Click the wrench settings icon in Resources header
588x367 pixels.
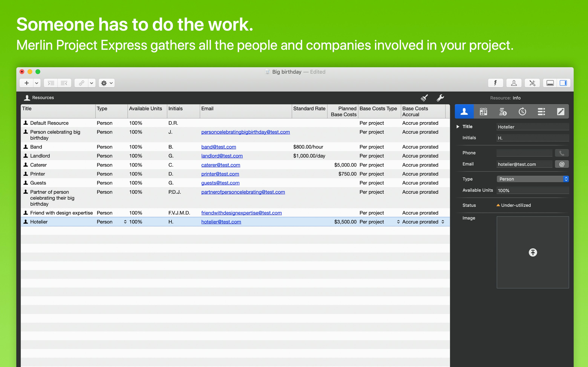[x=440, y=98]
